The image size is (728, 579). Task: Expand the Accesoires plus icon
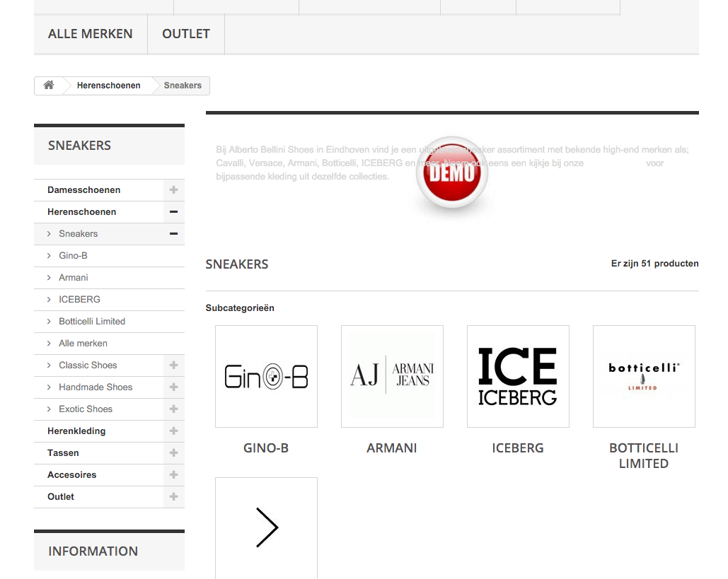[173, 474]
